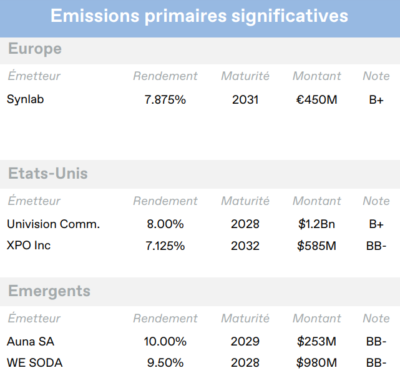Click the Note header under Emergents

point(376,318)
